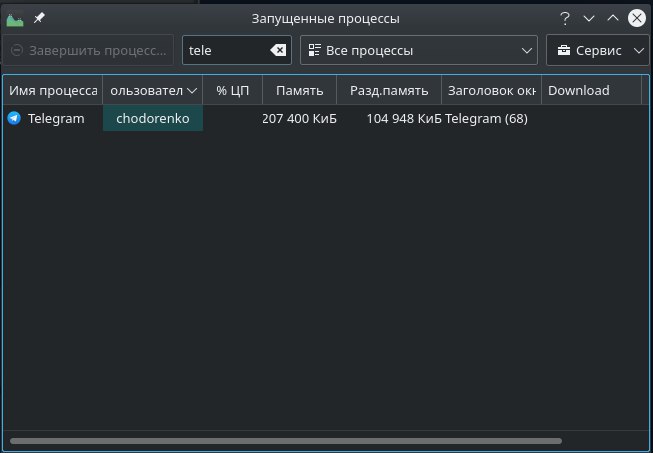The image size is (653, 453).
Task: Click the system monitor app icon in title bar
Action: 15,19
